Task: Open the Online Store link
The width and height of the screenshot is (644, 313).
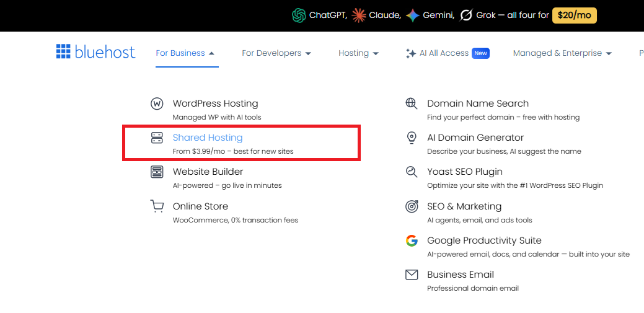Action: pos(200,206)
